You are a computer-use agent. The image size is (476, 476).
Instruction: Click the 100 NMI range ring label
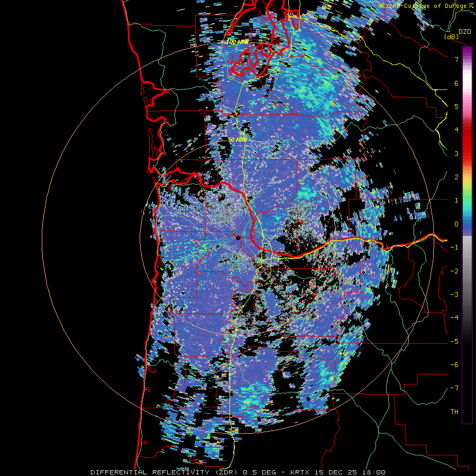(237, 42)
